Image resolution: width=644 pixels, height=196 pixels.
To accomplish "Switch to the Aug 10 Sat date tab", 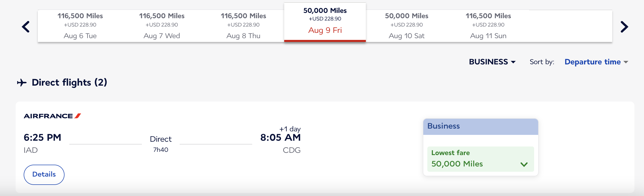I will tap(407, 26).
